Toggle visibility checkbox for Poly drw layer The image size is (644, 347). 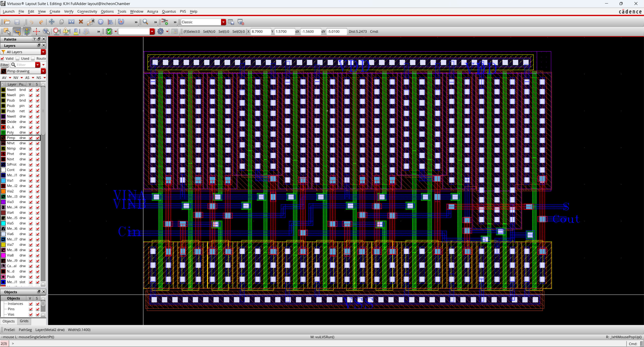click(31, 133)
